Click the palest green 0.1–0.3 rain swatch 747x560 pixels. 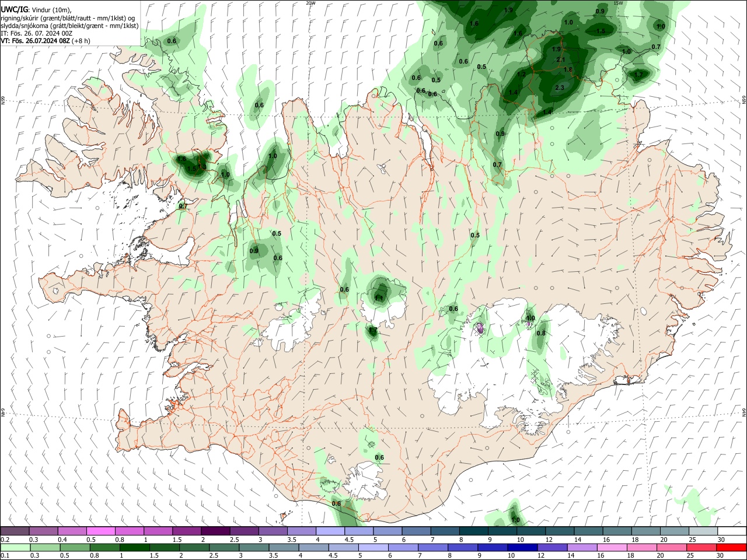(15, 547)
